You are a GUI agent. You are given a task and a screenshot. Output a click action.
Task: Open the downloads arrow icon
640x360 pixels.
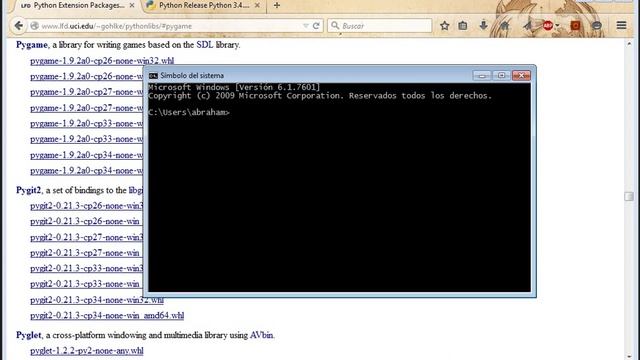point(483,25)
